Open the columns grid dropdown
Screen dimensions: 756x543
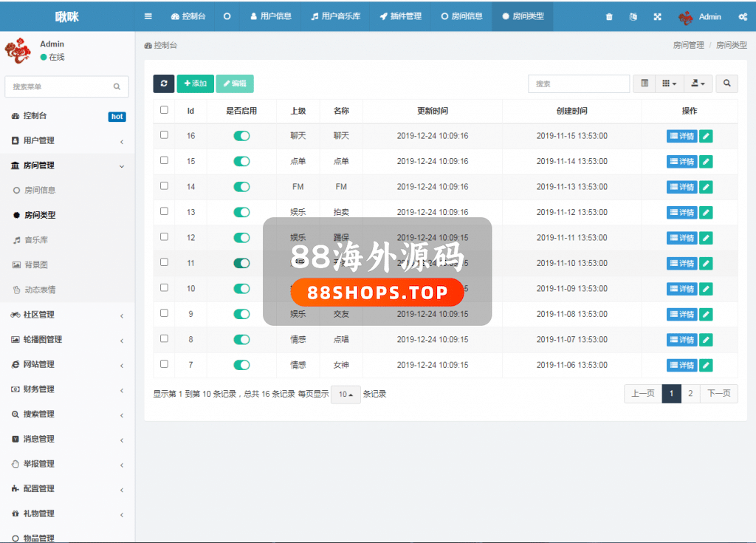click(670, 83)
